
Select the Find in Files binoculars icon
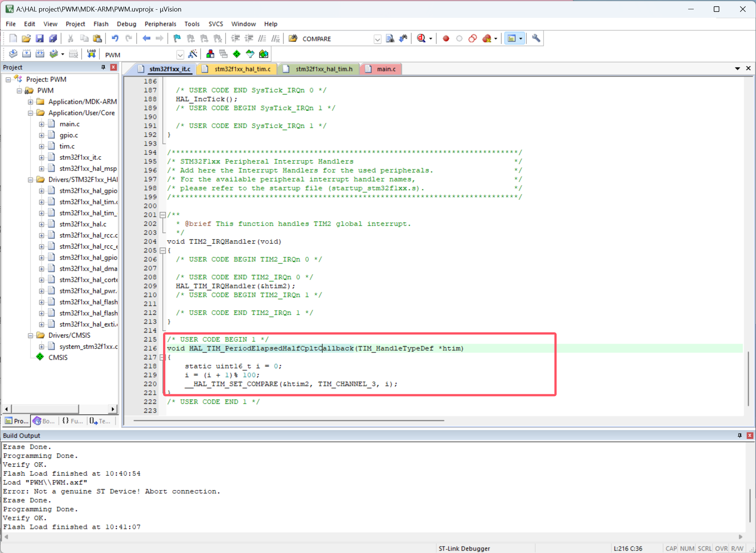(390, 38)
